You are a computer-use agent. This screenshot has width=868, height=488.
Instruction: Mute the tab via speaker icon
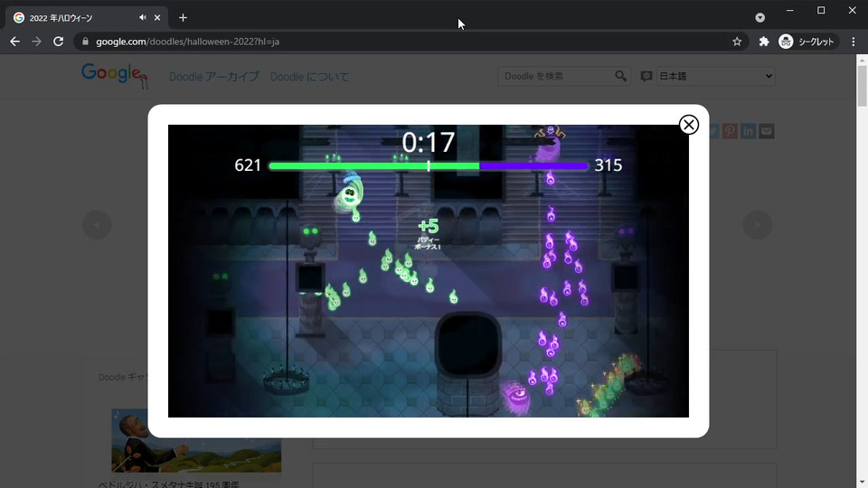(x=143, y=18)
